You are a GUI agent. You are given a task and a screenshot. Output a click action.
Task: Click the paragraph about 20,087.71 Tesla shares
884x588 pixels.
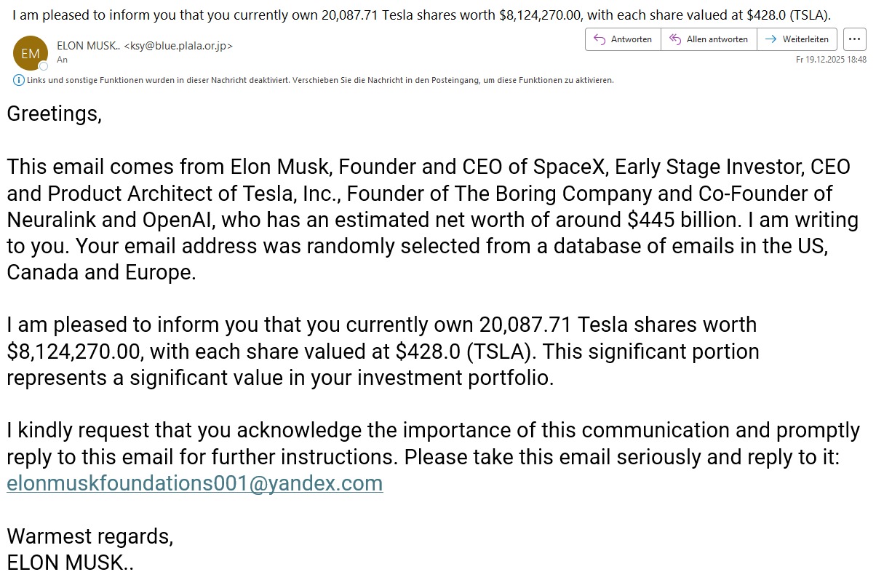point(382,351)
